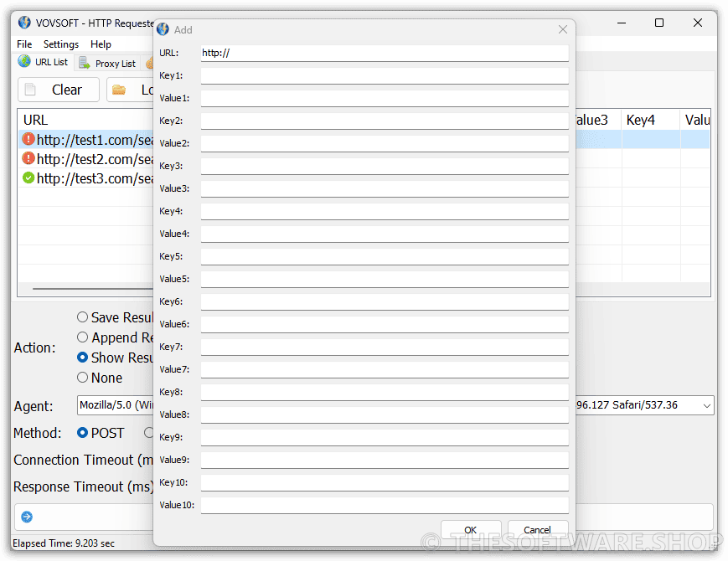
Task: Open the Help menu
Action: 101,44
